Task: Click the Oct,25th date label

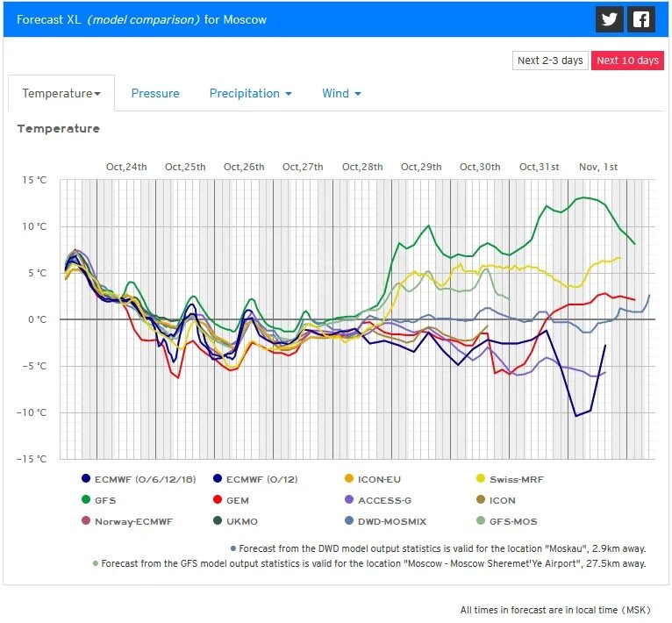Action: [185, 167]
